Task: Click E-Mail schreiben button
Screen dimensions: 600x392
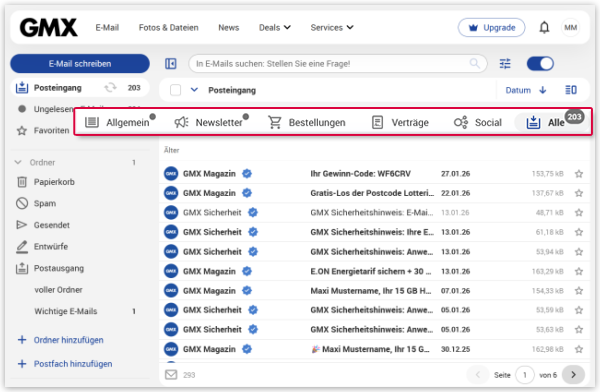Action: pyautogui.click(x=80, y=64)
